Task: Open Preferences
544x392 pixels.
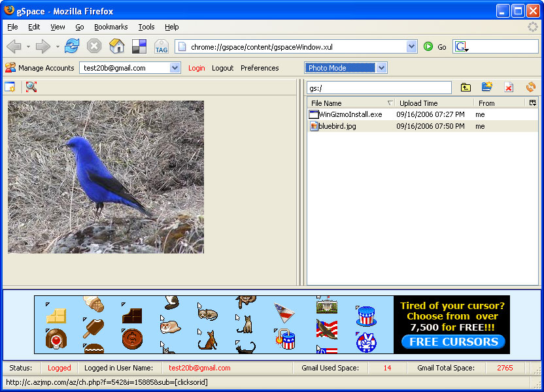Action: (x=260, y=68)
